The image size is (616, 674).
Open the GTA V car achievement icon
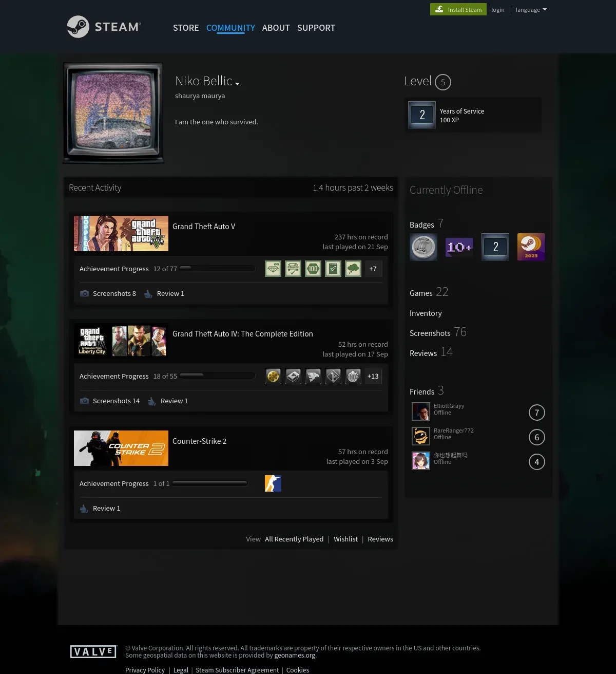[293, 269]
